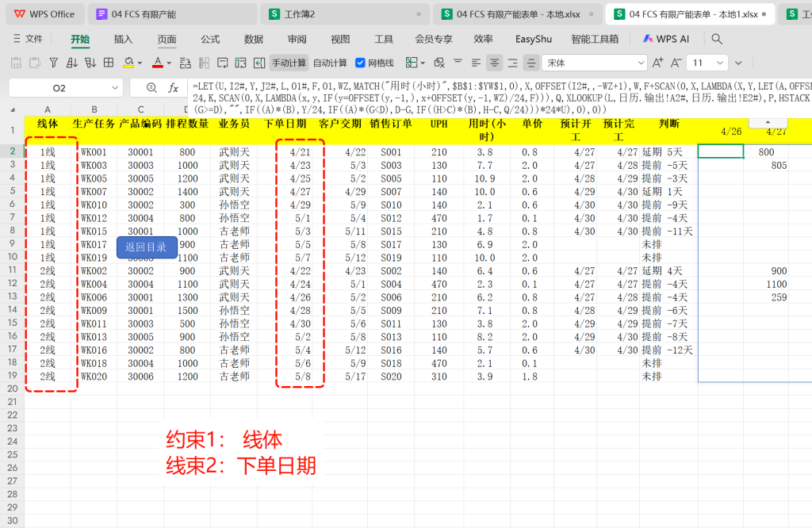This screenshot has height=528, width=812.
Task: Sort descending with the reversed sort icon
Action: point(90,63)
